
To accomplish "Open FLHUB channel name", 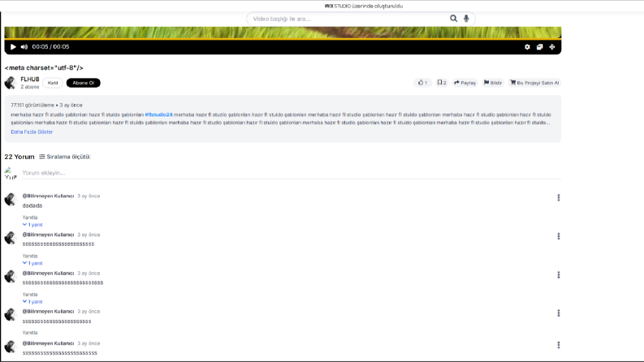I will pyautogui.click(x=30, y=80).
